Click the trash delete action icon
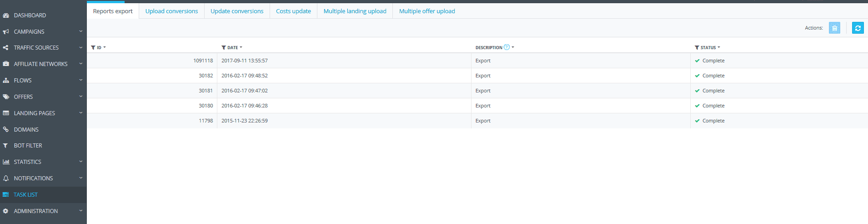Screen dimensions: 868x224 tap(834, 28)
